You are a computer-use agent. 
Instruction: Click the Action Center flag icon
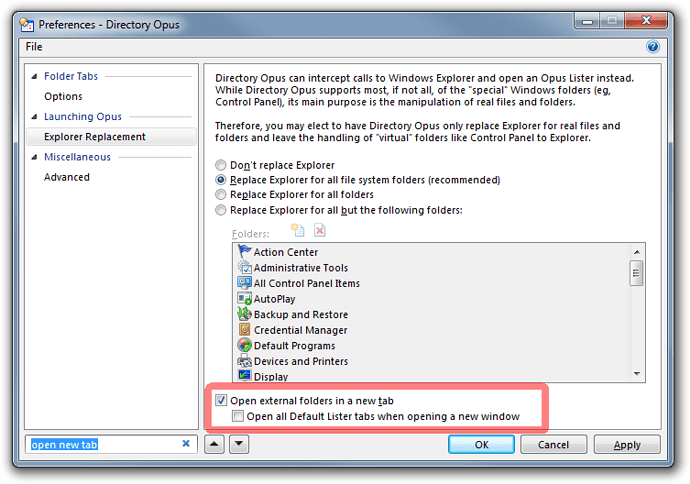coord(244,252)
